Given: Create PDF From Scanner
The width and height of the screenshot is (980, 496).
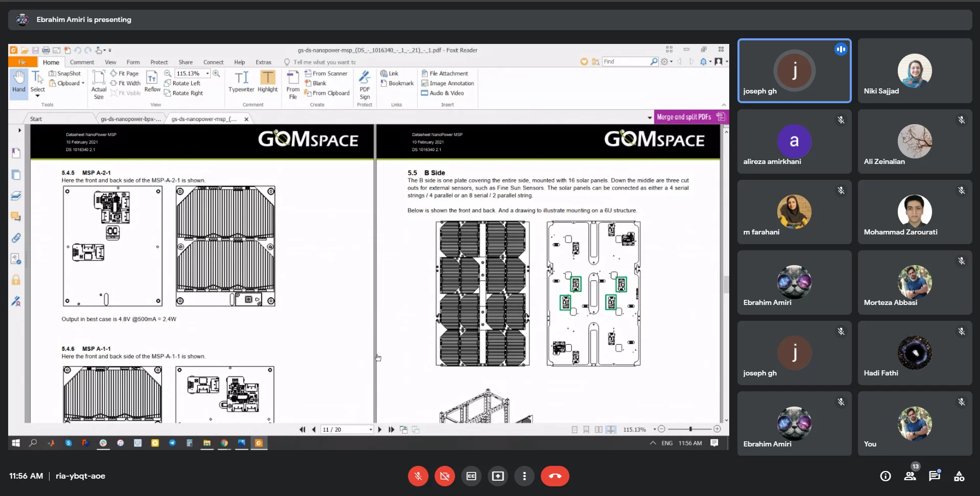Looking at the screenshot, I should click(326, 74).
